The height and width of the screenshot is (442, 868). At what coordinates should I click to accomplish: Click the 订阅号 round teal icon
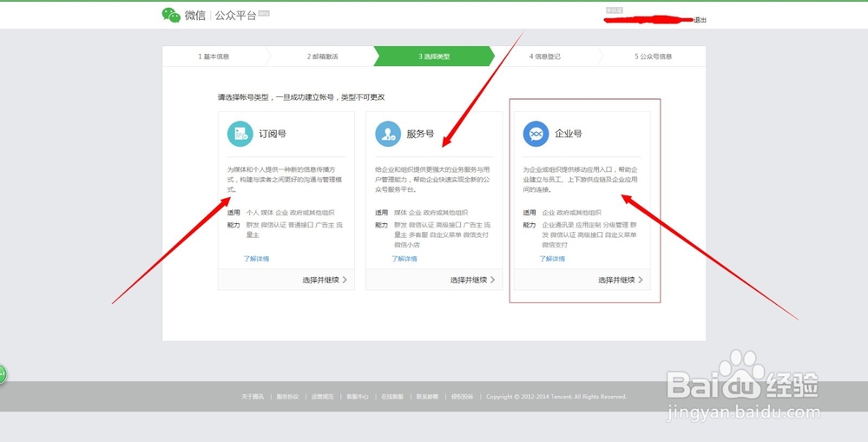tap(240, 134)
